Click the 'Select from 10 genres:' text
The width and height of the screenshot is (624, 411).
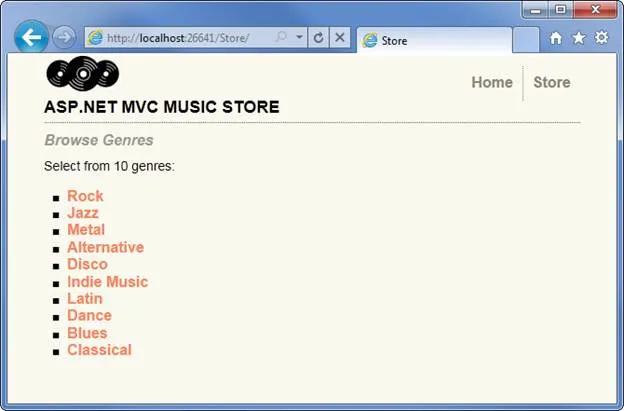pos(109,166)
